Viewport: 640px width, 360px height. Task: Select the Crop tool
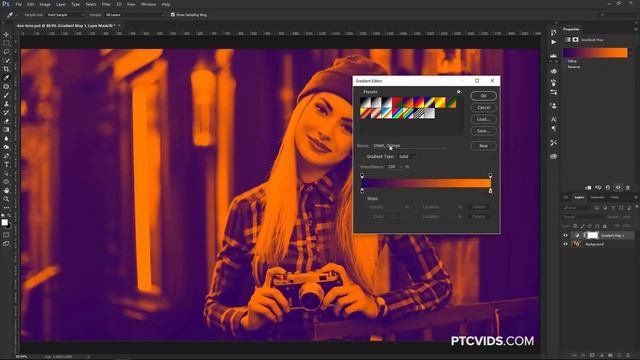[x=6, y=69]
